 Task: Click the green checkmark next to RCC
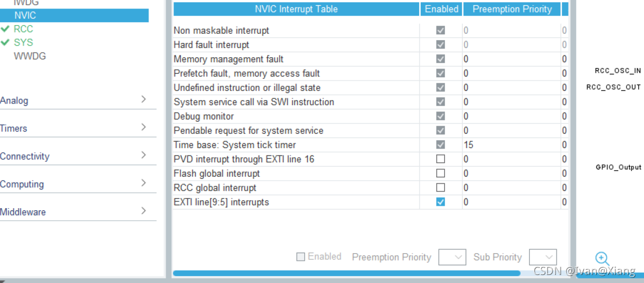[x=5, y=29]
